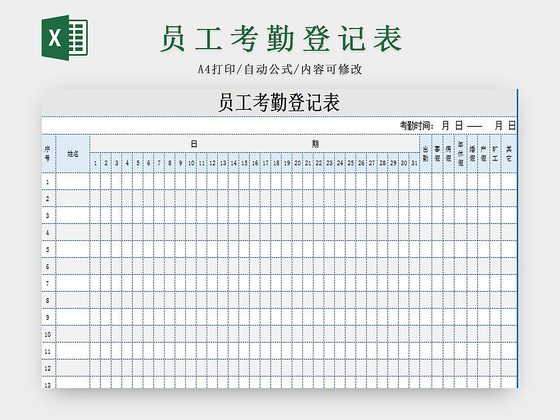560x420 pixels.
Task: Click date header 20 in the date row
Action: [x=297, y=163]
